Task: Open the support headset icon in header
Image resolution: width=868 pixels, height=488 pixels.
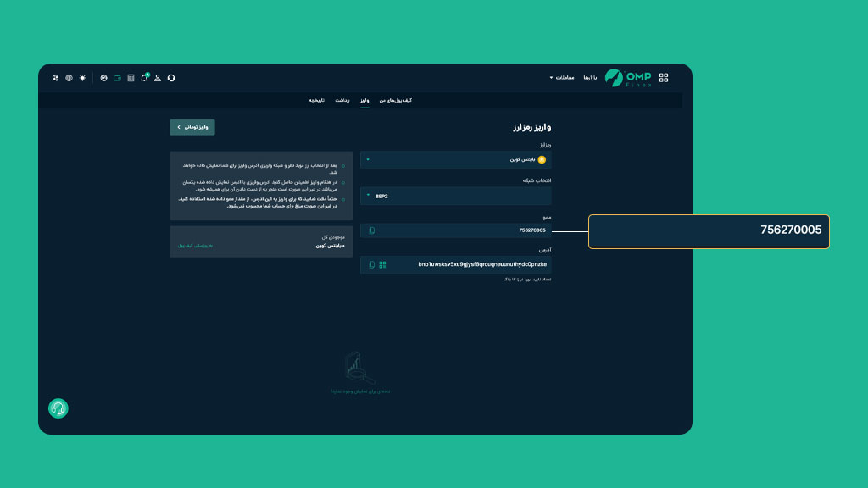Action: pos(171,78)
